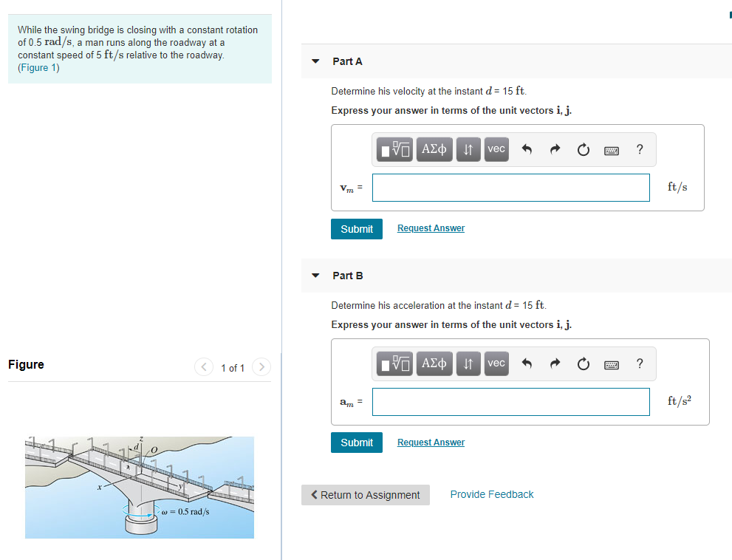This screenshot has height=560, width=732.
Task: Insert vector notation using vec in Part B
Action: click(x=496, y=363)
